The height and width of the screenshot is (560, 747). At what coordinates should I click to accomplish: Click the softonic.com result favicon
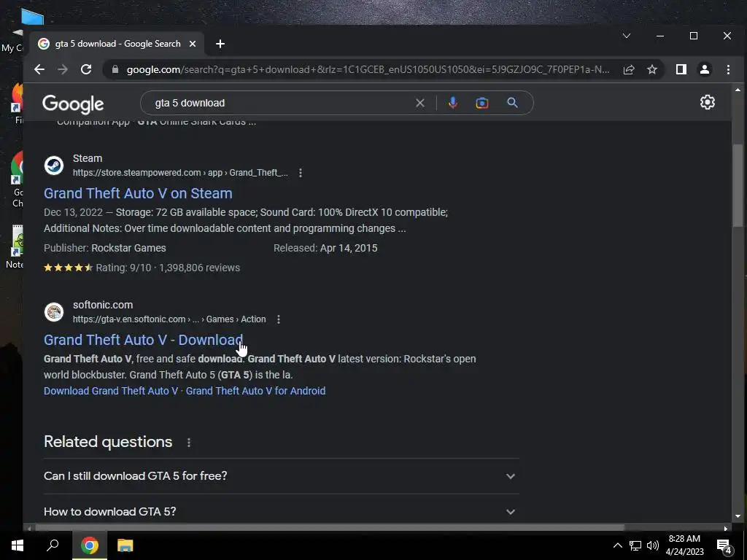(54, 312)
